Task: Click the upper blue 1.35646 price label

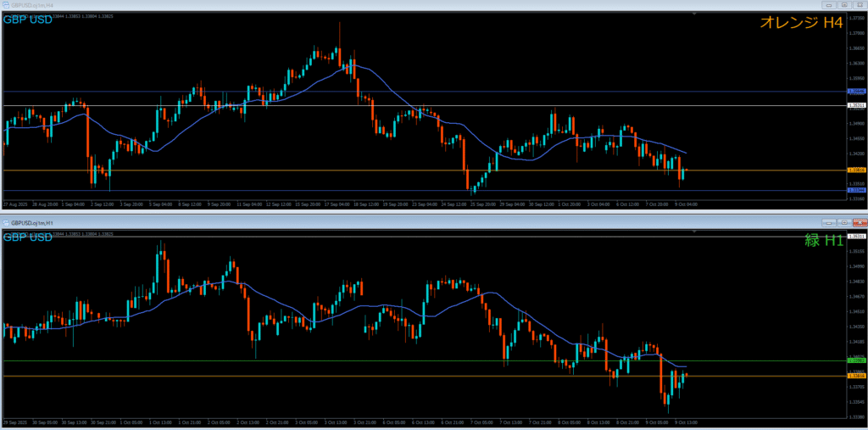Action: pyautogui.click(x=856, y=92)
